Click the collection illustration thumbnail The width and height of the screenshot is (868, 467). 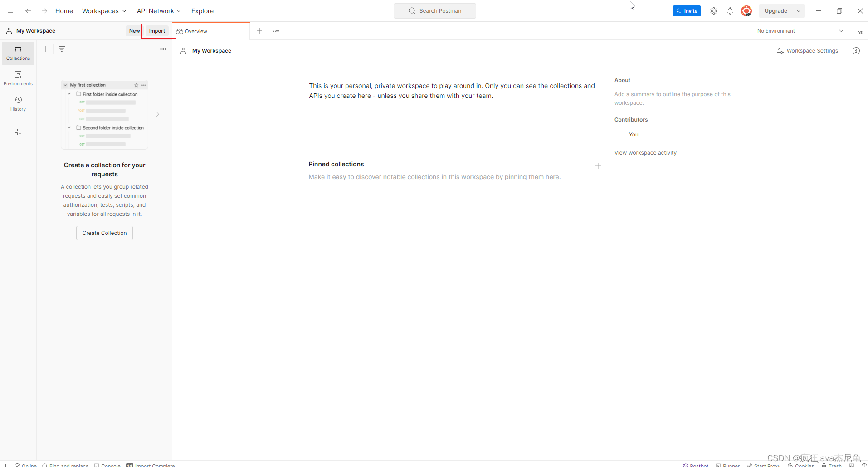pyautogui.click(x=104, y=115)
